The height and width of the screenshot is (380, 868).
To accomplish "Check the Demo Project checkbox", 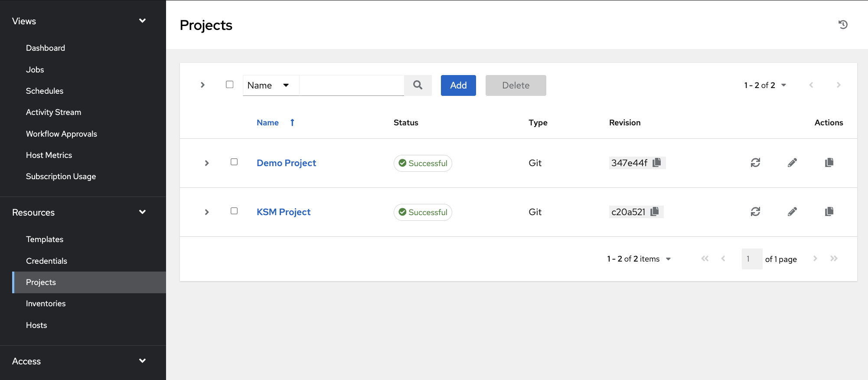I will click(234, 162).
